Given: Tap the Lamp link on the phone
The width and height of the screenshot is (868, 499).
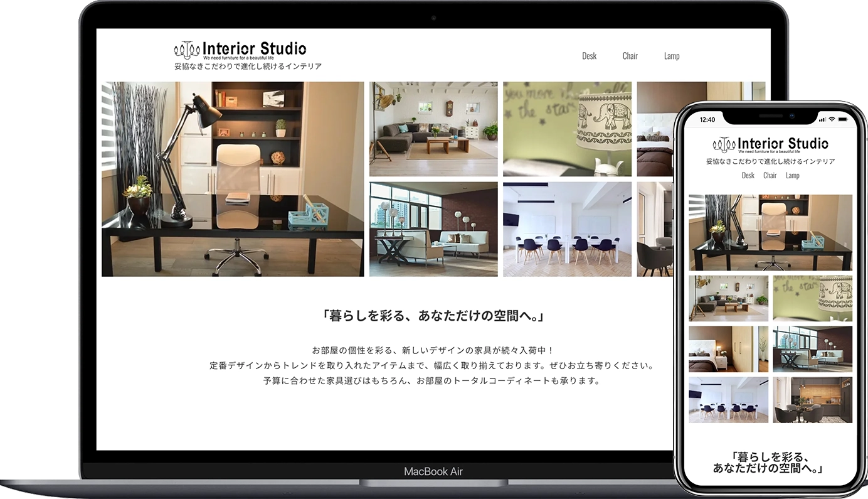Looking at the screenshot, I should coord(792,176).
